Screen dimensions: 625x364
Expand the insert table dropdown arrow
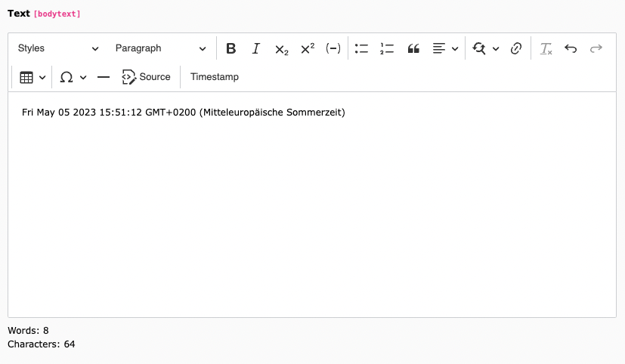pyautogui.click(x=42, y=77)
